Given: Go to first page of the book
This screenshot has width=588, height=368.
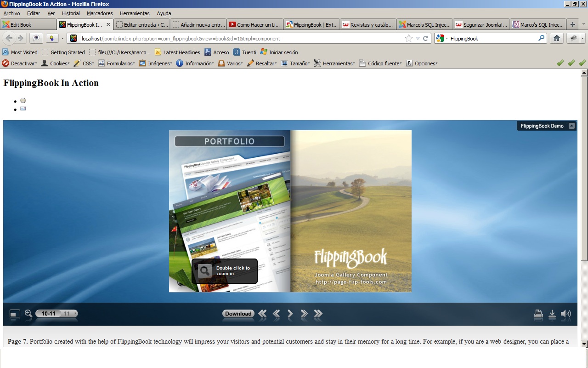Looking at the screenshot, I should pos(262,314).
